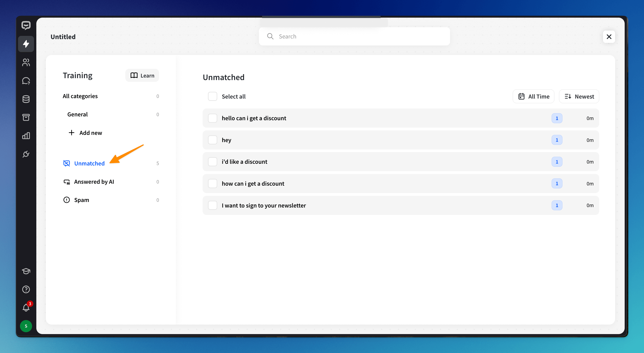
Task: Open the chat question bubble icon
Action: coord(26,81)
